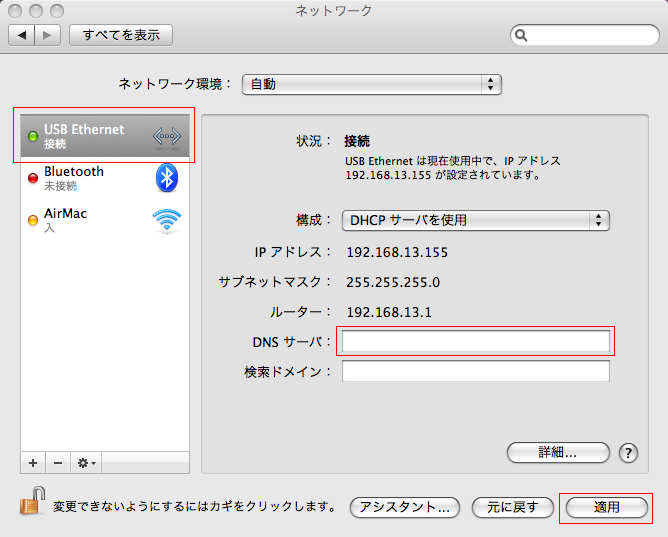Viewport: 668px width, 537px height.
Task: Click orange status dot beside AirMac
Action: (x=33, y=220)
